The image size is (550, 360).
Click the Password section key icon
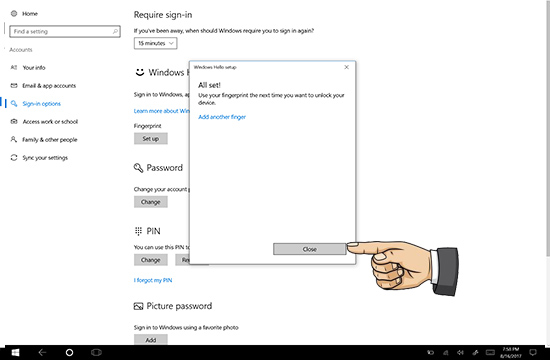138,168
